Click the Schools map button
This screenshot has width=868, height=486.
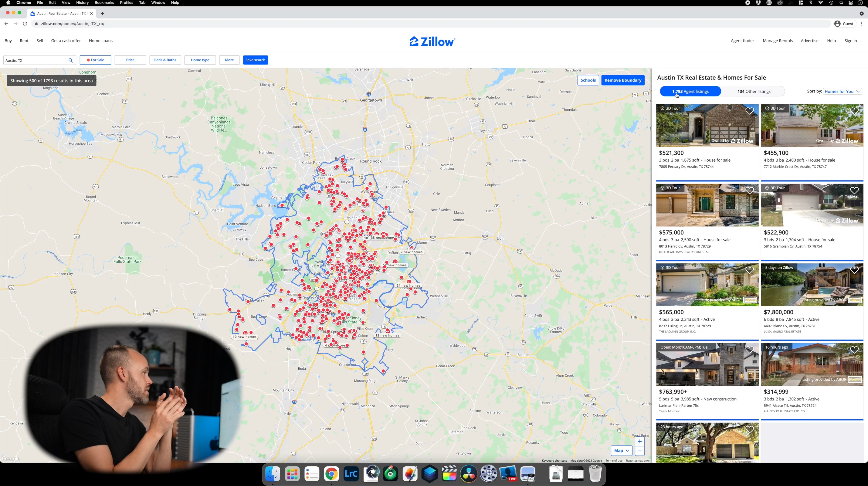tap(588, 80)
